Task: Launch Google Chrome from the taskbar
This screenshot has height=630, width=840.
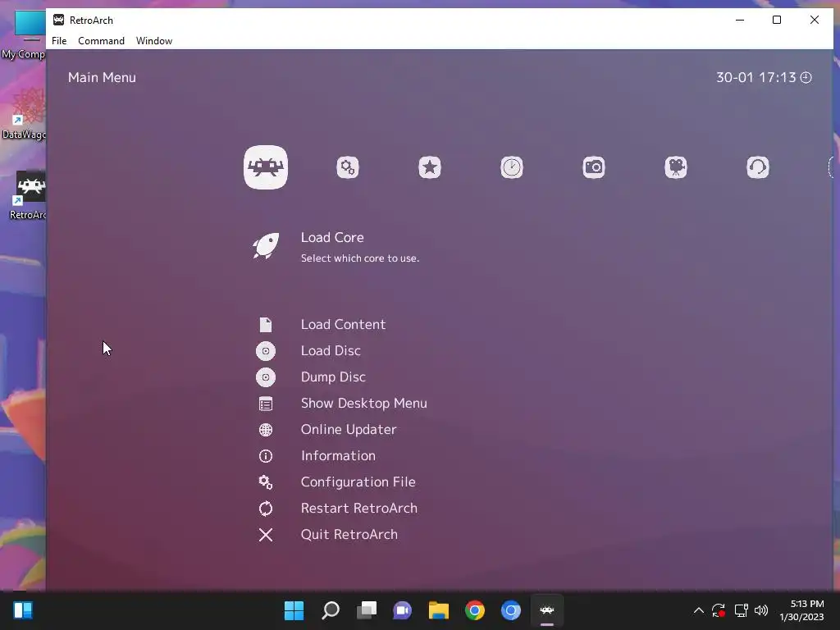Action: 475,610
